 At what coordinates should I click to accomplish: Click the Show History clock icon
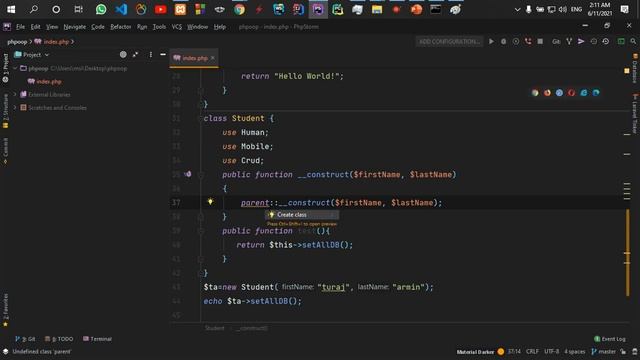pyautogui.click(x=593, y=42)
